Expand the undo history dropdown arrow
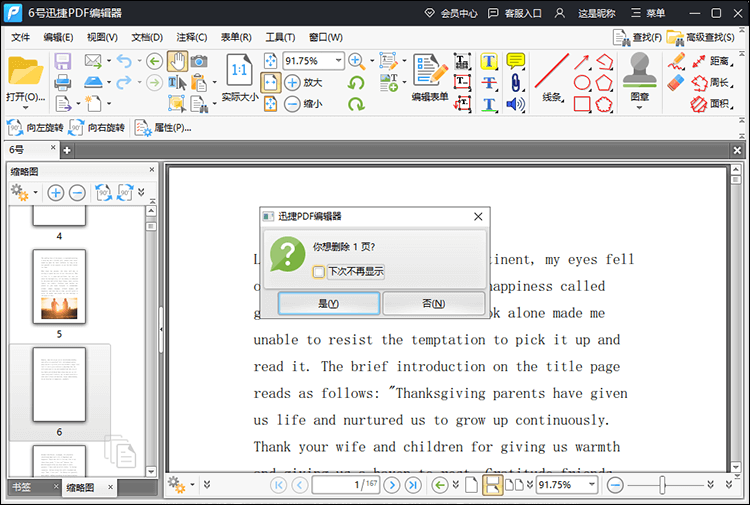 [x=139, y=61]
